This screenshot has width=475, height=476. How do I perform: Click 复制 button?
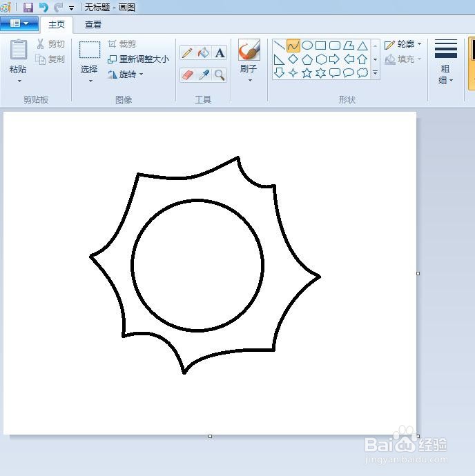pos(50,59)
